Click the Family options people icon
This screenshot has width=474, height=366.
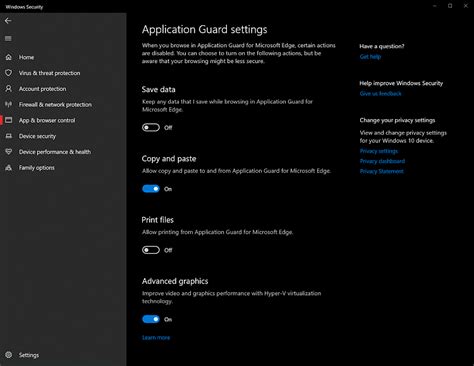tap(9, 168)
